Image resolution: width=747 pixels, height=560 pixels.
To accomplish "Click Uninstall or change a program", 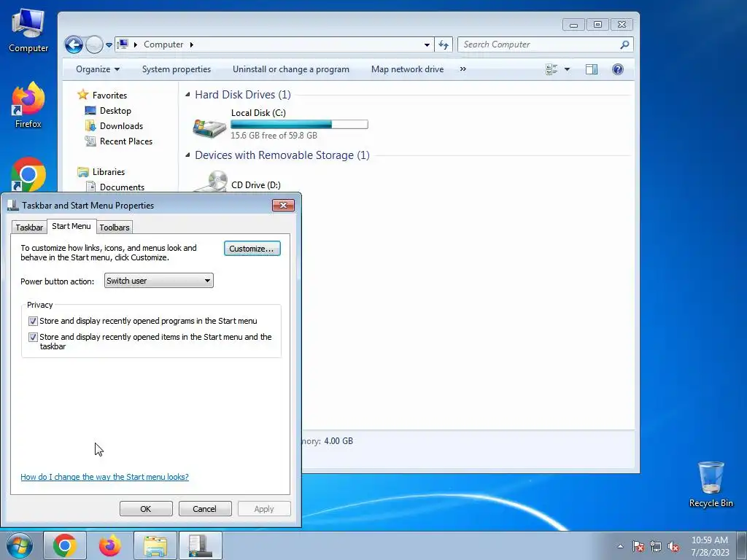I will [290, 69].
